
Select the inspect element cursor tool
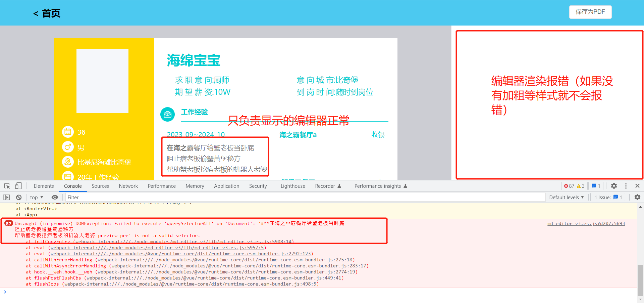pos(7,186)
